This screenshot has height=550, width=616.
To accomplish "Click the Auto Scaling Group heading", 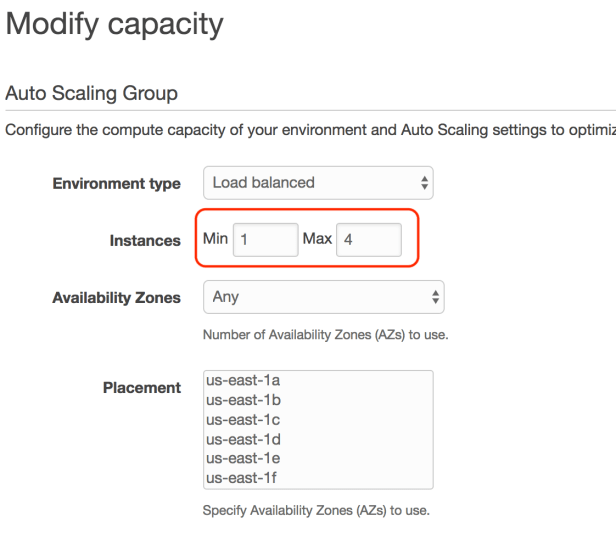I will (x=92, y=93).
